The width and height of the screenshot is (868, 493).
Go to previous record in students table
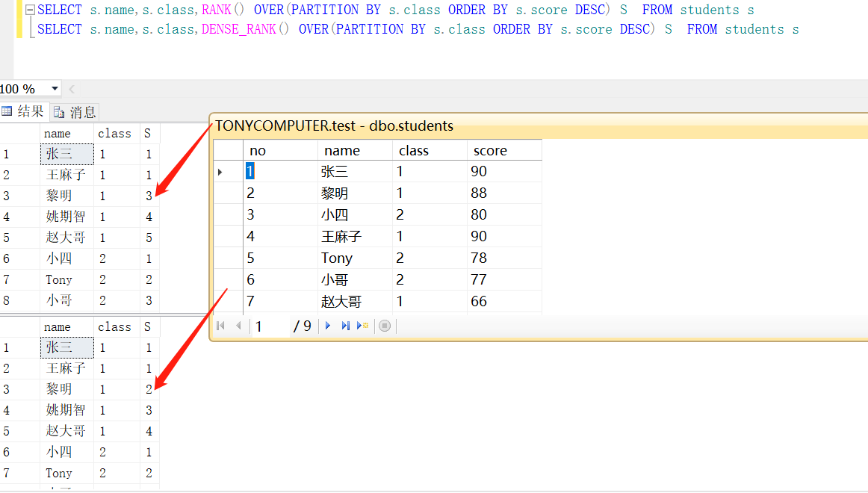click(238, 326)
